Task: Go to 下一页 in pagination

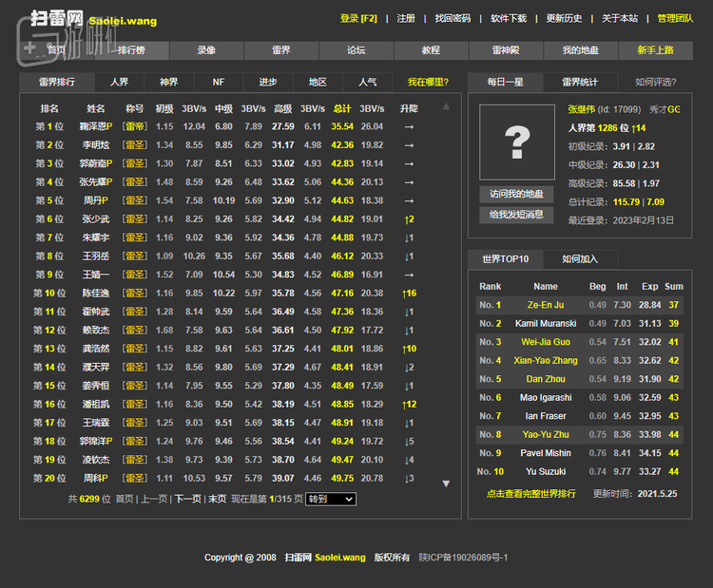Action: [187, 499]
